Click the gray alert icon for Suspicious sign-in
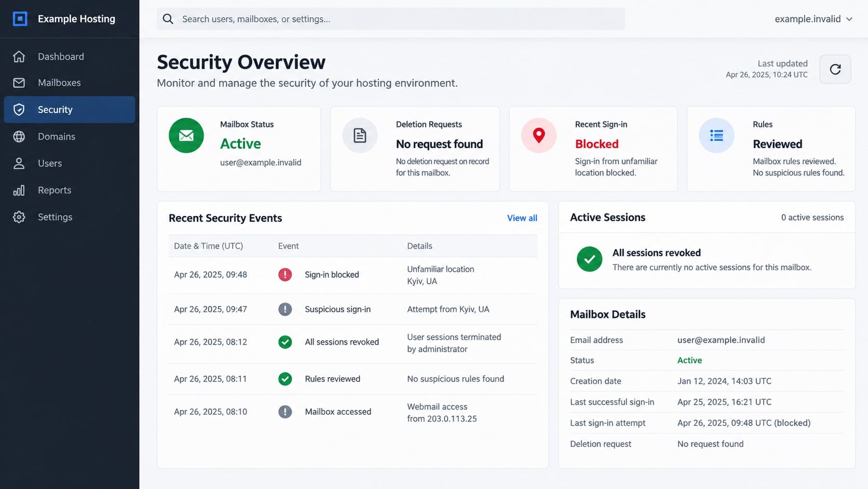Image resolution: width=868 pixels, height=489 pixels. point(285,309)
